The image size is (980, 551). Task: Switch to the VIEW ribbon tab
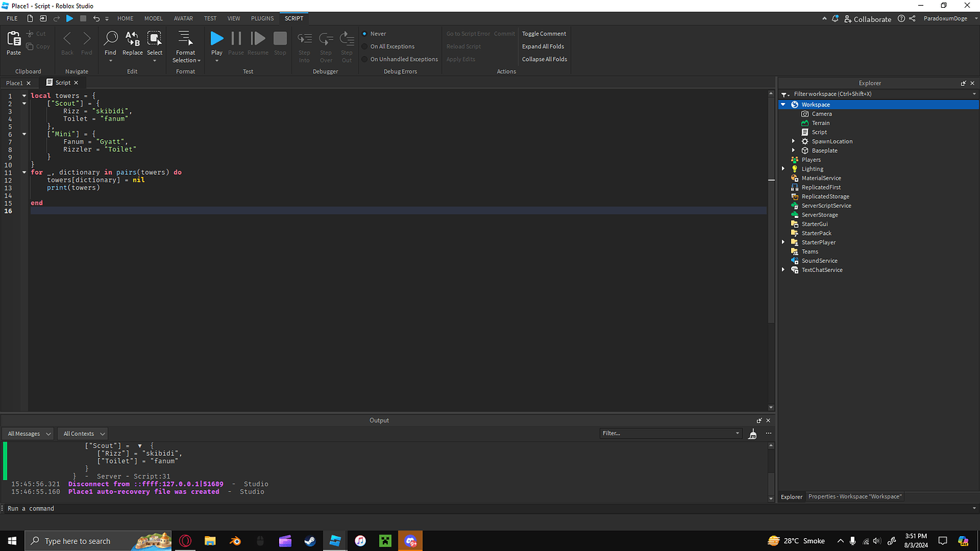click(234, 18)
